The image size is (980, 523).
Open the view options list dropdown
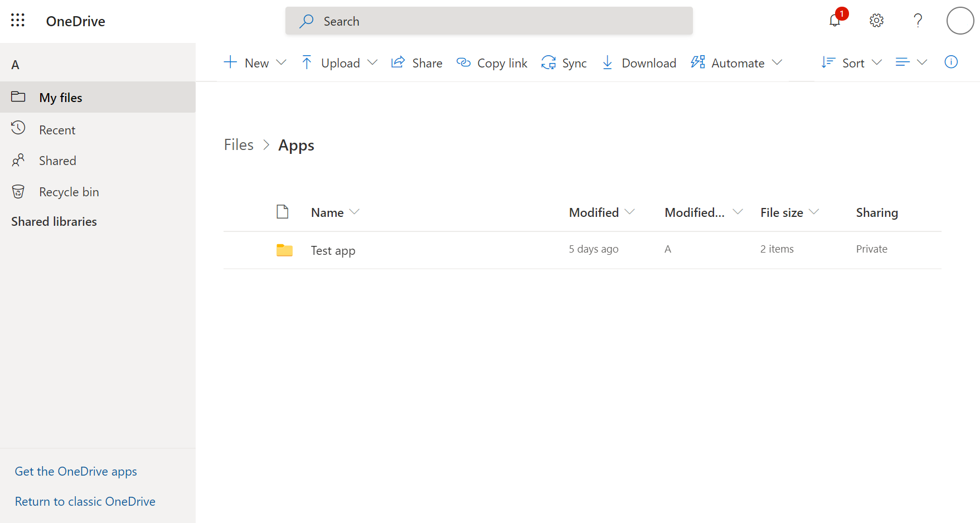tap(911, 62)
